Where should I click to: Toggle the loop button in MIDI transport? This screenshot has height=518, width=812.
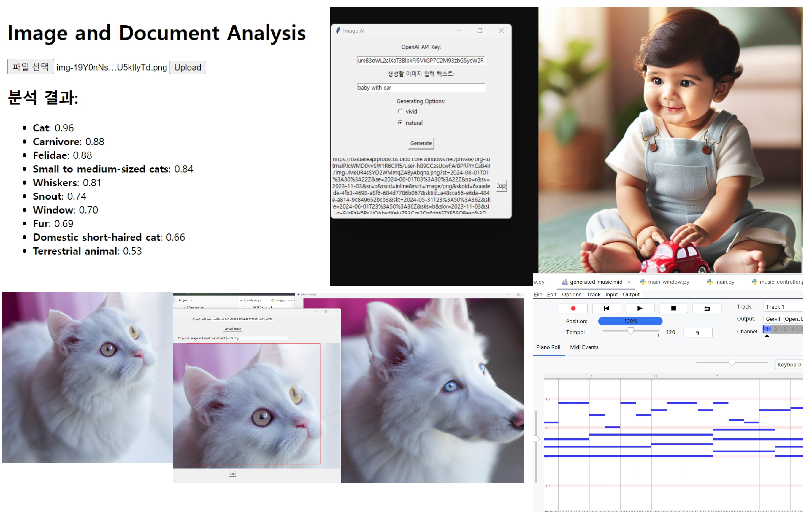(x=707, y=308)
